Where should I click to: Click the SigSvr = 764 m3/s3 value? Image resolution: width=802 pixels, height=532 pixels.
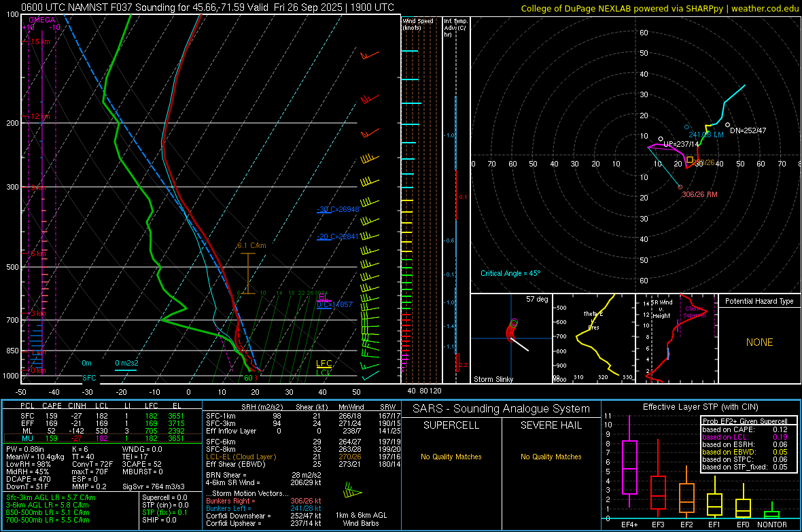[x=154, y=486]
